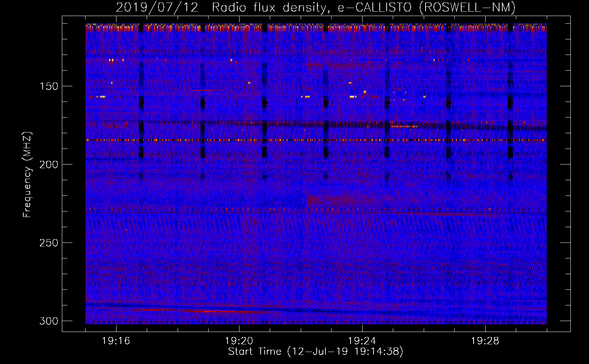589x364 pixels.
Task: Click the 'Start Time (12-Jul-19 19:14:38)' label
Action: 316,352
